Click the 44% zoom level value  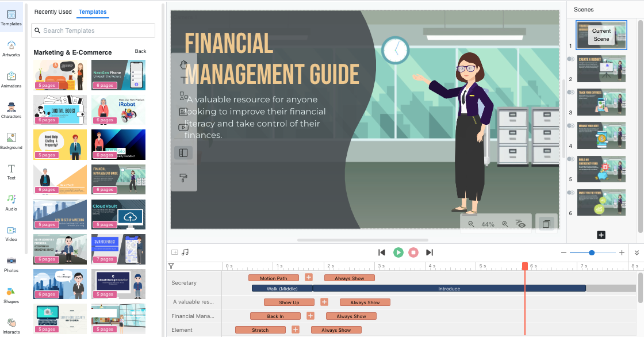click(x=488, y=224)
